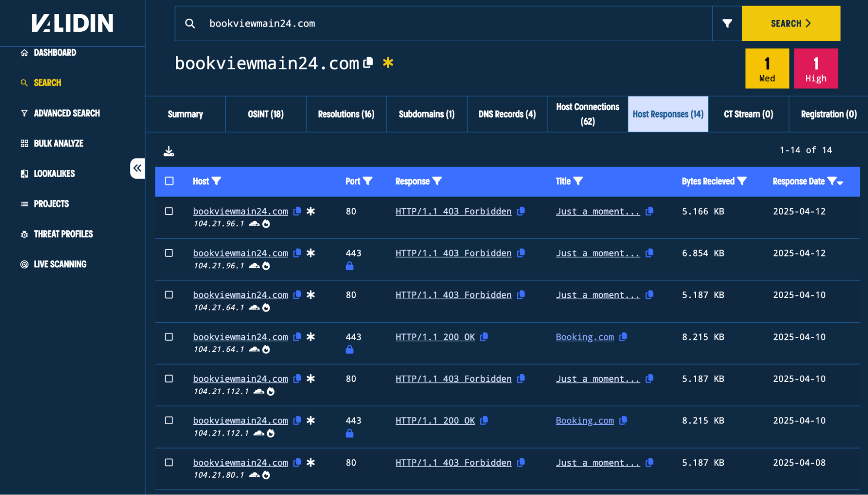Open the Host column filter
The width and height of the screenshot is (868, 495).
(x=216, y=181)
